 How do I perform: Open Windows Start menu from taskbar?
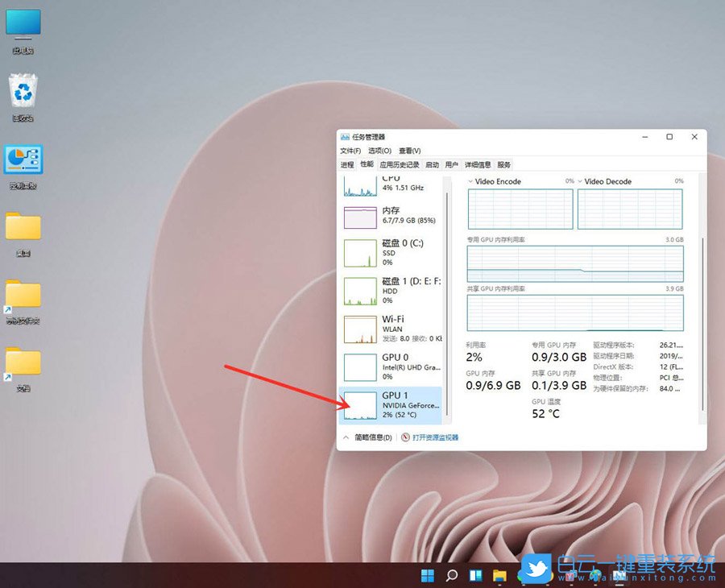(428, 575)
